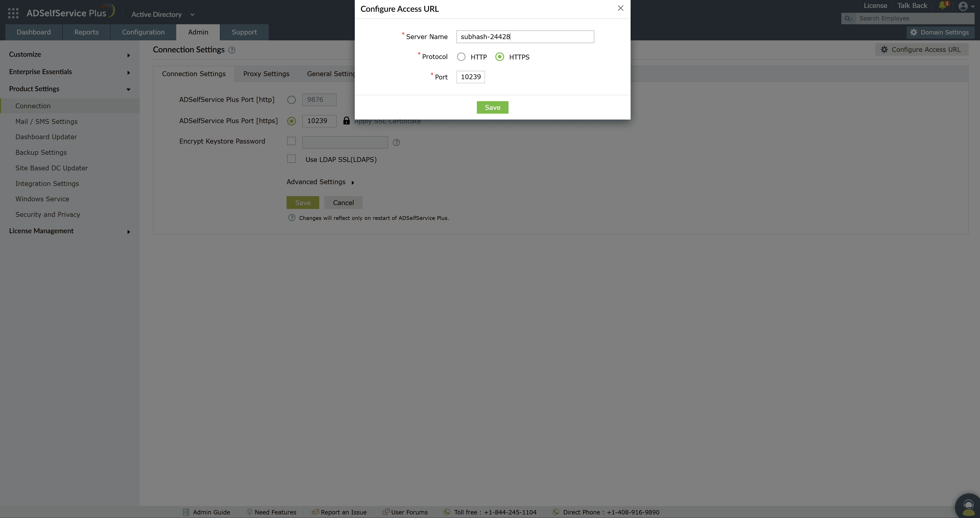Click the Configure Access URL button
This screenshot has width=980, height=518.
point(922,50)
